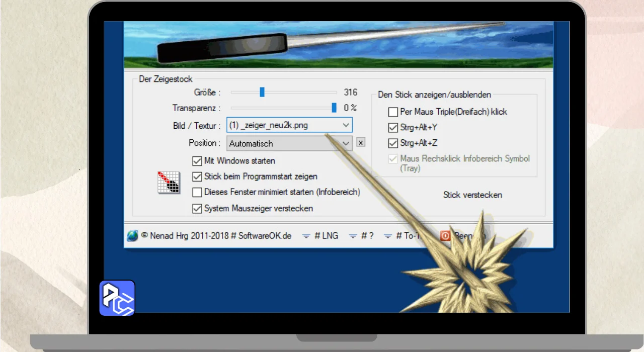644x352 pixels.
Task: Click the Den Stick anzeigen/ausblenden label
Action: 435,94
